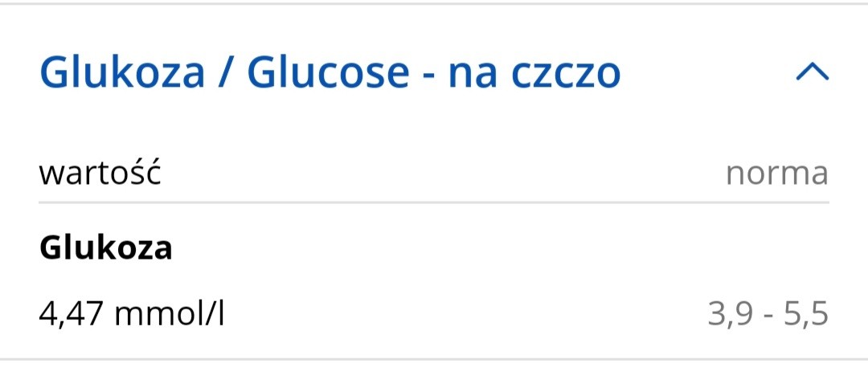Select the "wartość" column header
Image resolution: width=868 pixels, height=392 pixels.
point(100,173)
